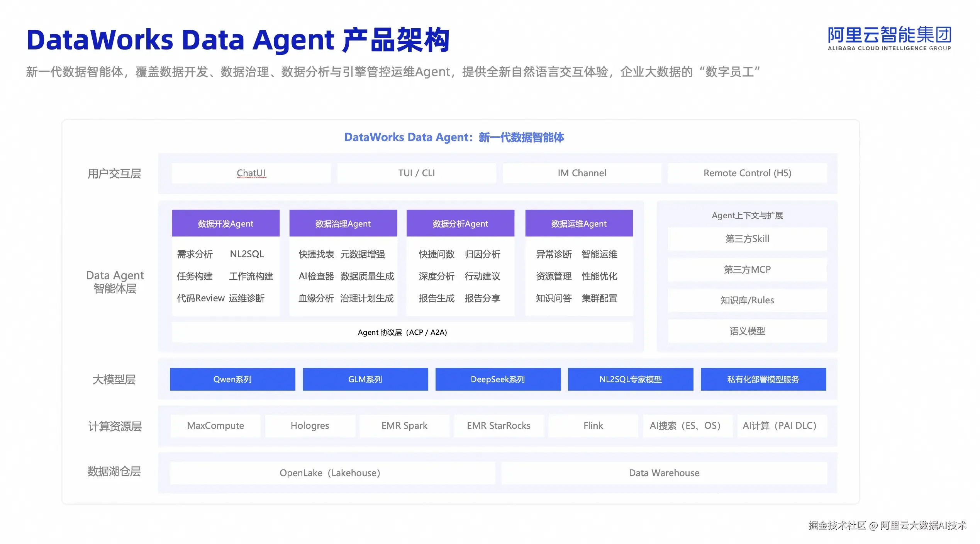Click the 快捷找表 item
This screenshot has width=980, height=544.
click(316, 254)
